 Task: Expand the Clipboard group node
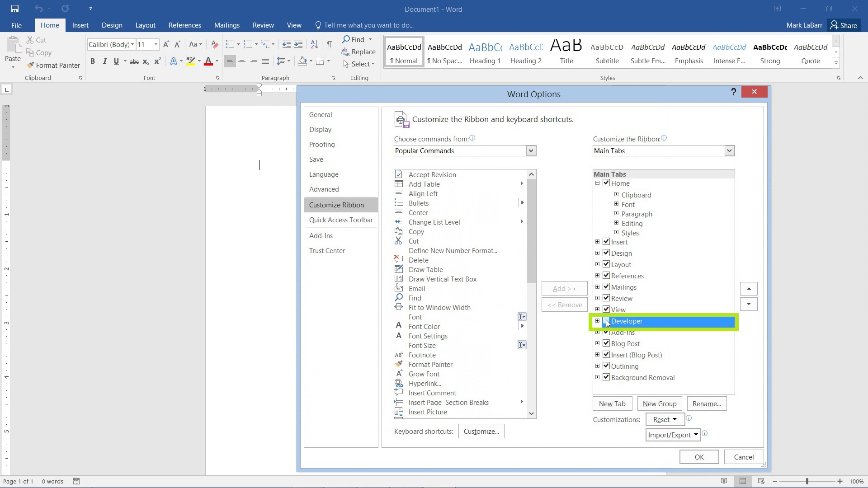(616, 194)
